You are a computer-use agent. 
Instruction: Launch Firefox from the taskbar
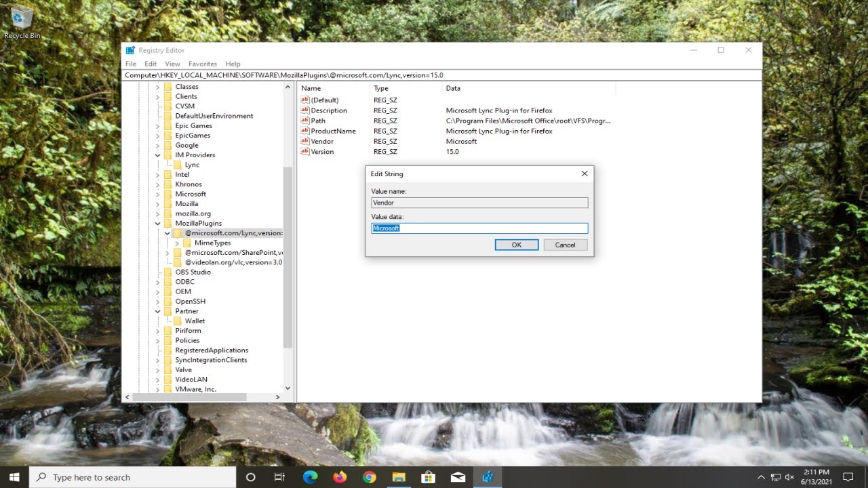coord(340,477)
